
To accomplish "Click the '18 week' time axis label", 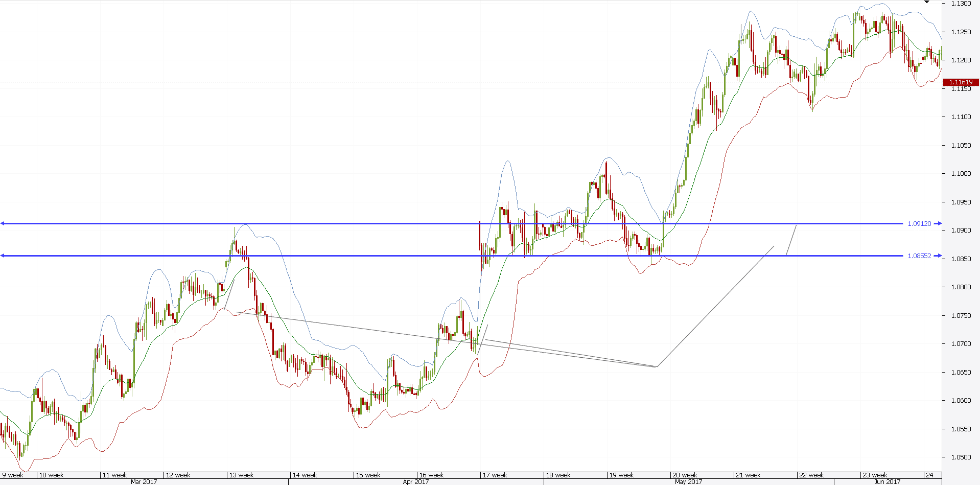I will click(x=558, y=475).
